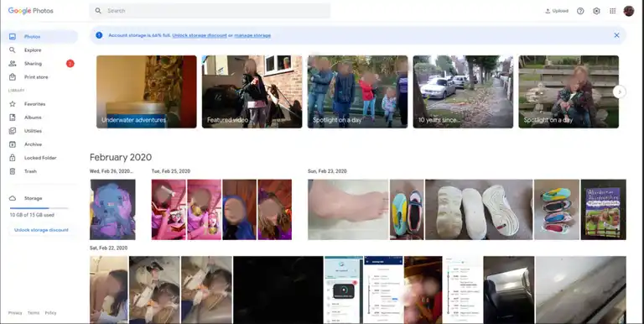The height and width of the screenshot is (324, 644).
Task: Click the Upload button
Action: 557,11
